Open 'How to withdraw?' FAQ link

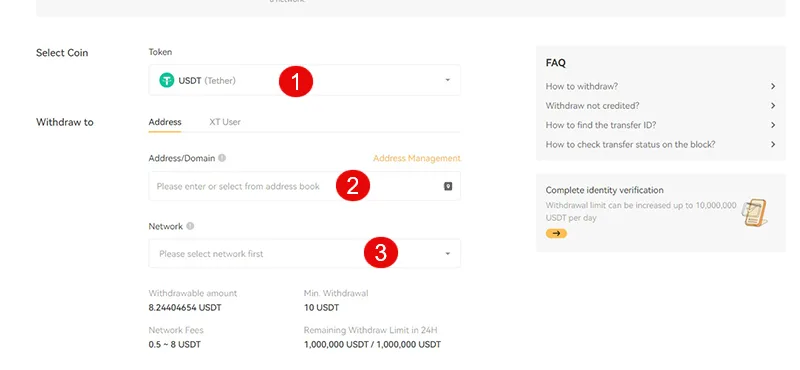point(582,86)
